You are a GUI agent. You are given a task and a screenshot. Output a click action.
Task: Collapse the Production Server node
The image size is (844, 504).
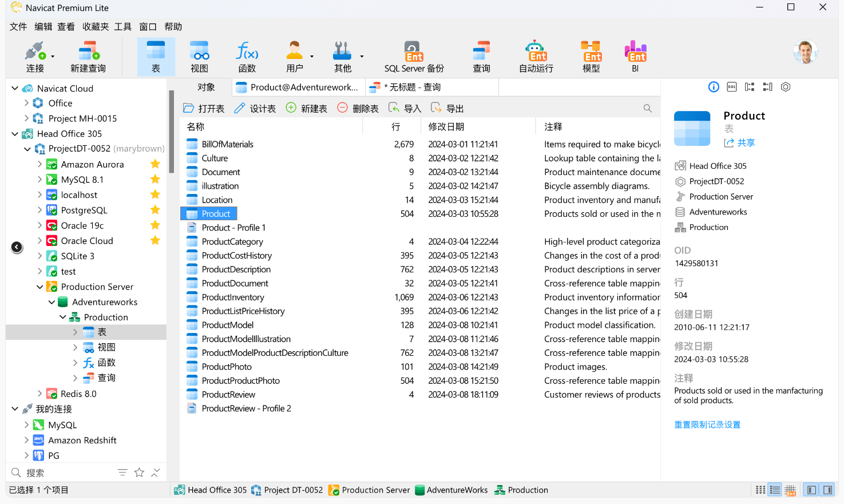pyautogui.click(x=39, y=287)
